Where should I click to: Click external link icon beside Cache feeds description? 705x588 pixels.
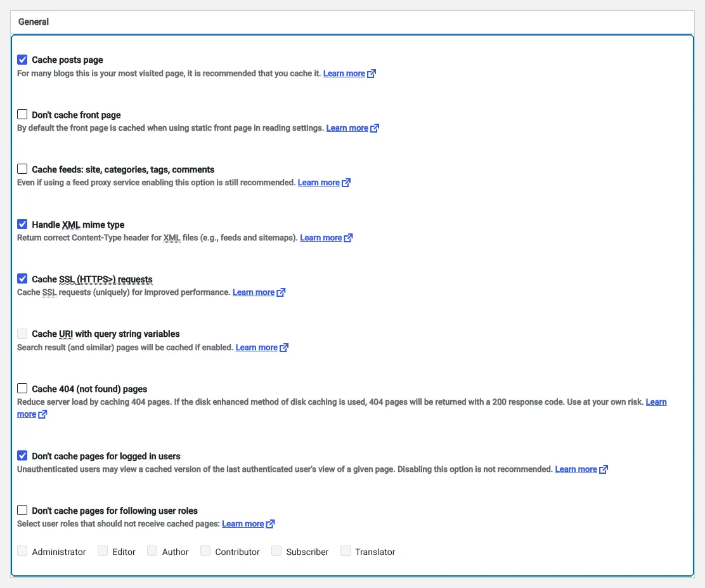tap(346, 183)
